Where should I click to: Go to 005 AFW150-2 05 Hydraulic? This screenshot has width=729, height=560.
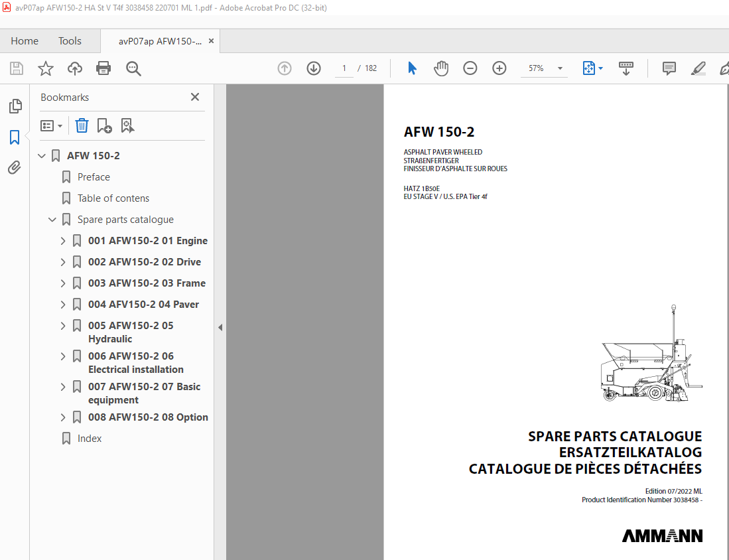[131, 332]
